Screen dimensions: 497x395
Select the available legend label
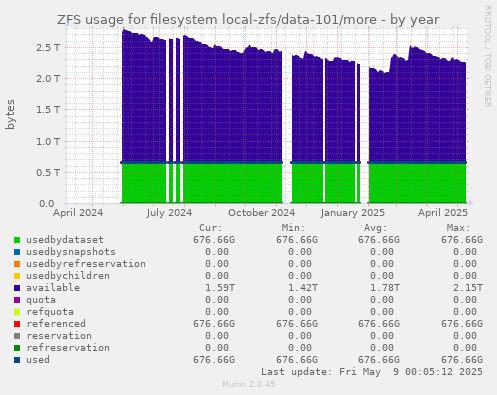point(53,288)
